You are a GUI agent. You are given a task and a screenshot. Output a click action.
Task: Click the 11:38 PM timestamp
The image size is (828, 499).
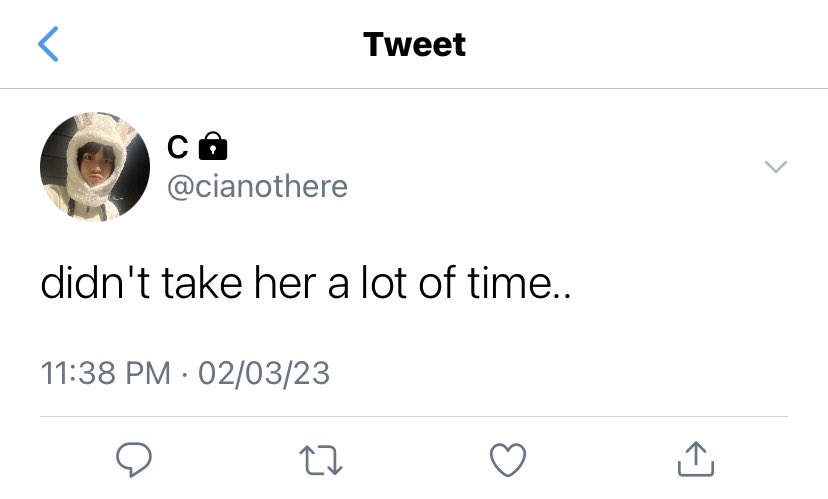click(106, 373)
